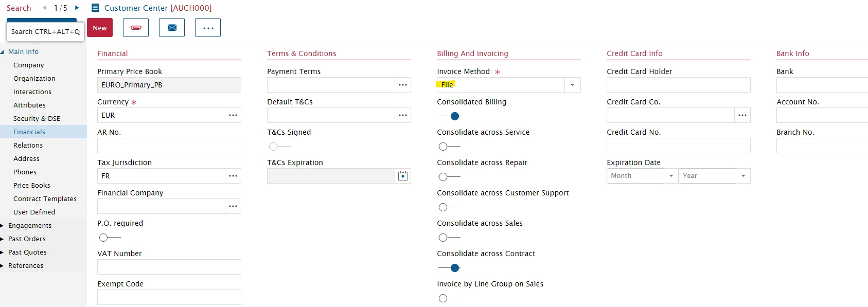Viewport: 868px width, 307px height.
Task: Open the Address sidebar section
Action: [x=26, y=159]
